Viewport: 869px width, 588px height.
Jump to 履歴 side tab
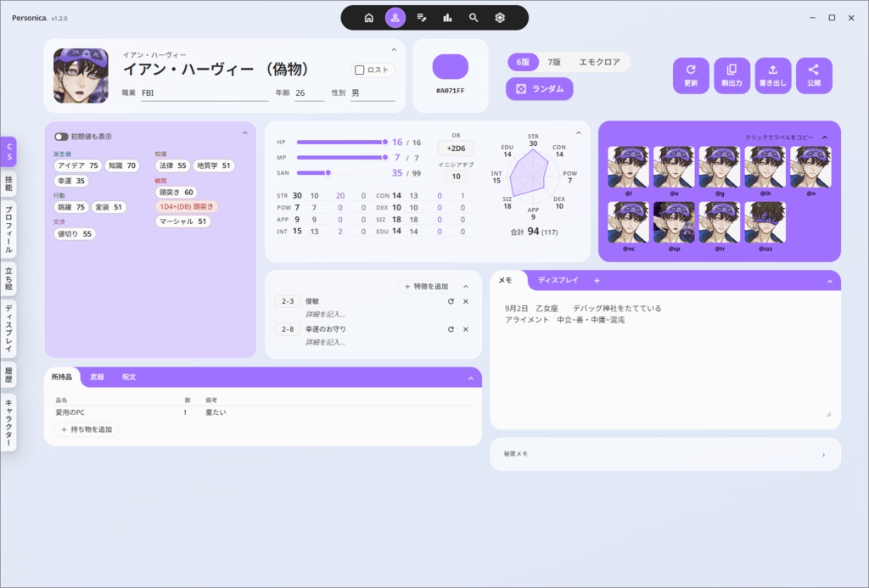[8, 375]
